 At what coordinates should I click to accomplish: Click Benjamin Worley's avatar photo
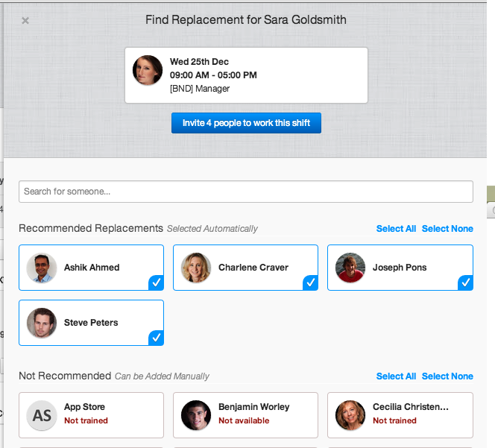(x=196, y=415)
